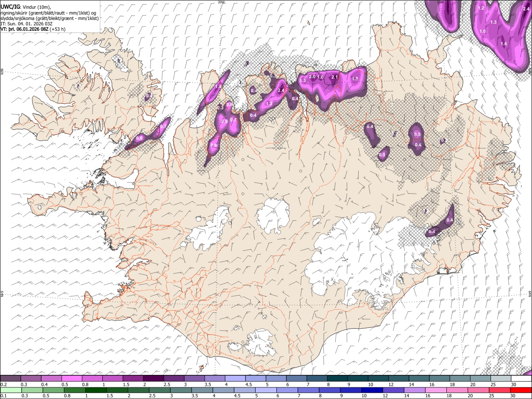Click the 2.5 swatch in the lower rain legend row

coord(159,390)
